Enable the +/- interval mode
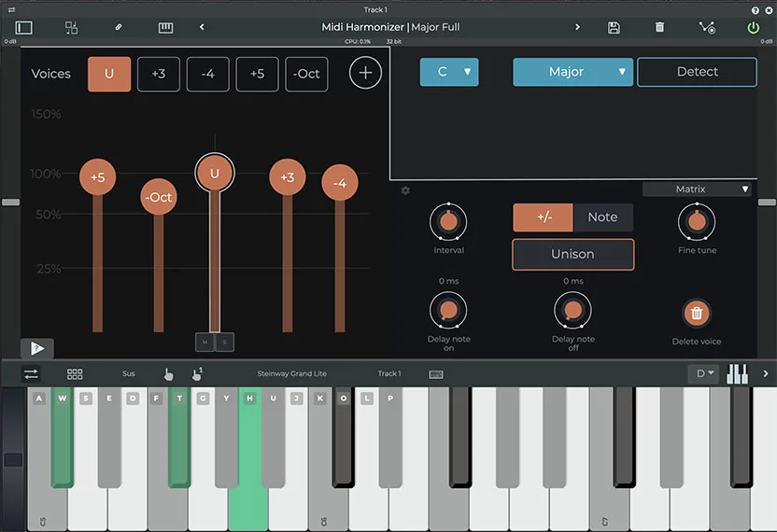777x532 pixels. pyautogui.click(x=544, y=217)
